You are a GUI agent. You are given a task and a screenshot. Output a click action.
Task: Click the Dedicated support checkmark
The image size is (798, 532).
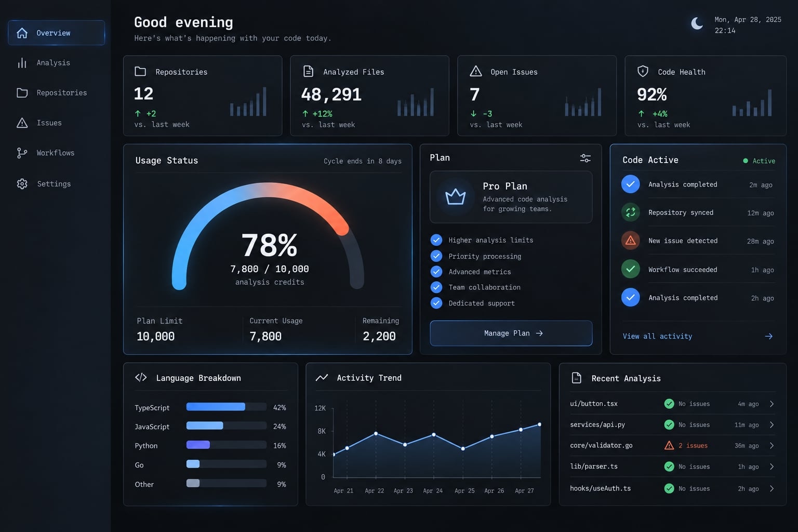(436, 303)
